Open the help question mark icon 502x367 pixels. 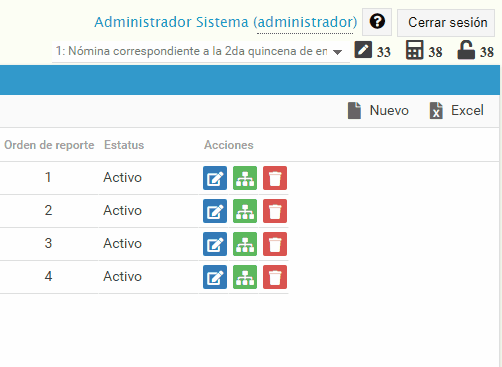[377, 22]
